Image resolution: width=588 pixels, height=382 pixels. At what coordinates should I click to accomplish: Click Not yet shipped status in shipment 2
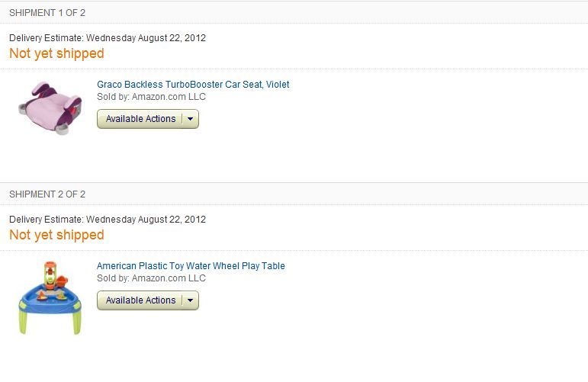(56, 235)
